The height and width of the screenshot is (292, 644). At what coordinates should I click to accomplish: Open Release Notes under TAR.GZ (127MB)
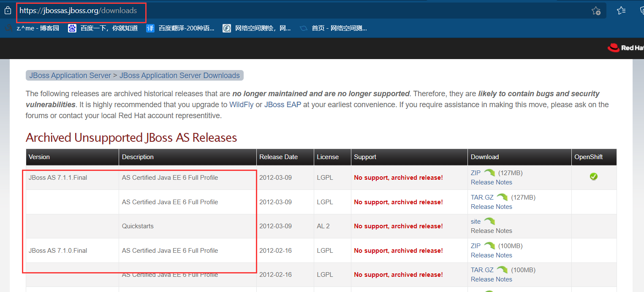(x=492, y=207)
